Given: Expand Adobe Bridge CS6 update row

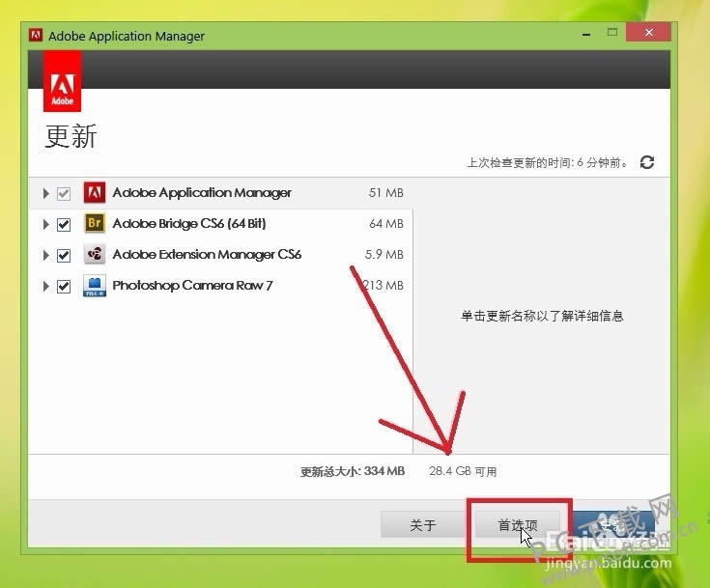Looking at the screenshot, I should click(45, 225).
